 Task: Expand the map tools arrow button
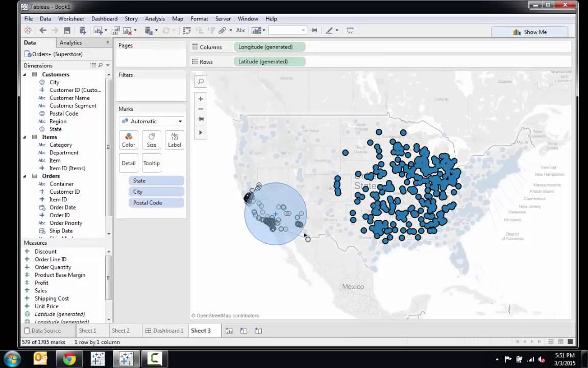(201, 132)
